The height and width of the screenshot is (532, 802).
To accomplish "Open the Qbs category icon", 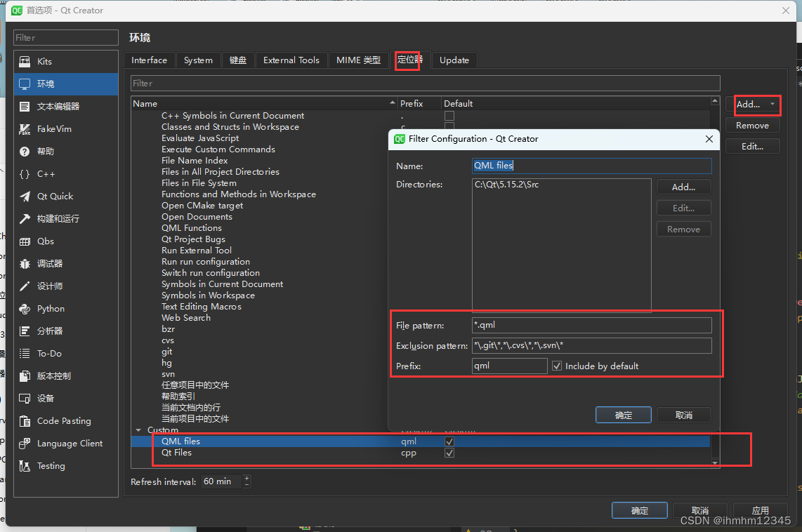I will pyautogui.click(x=25, y=241).
